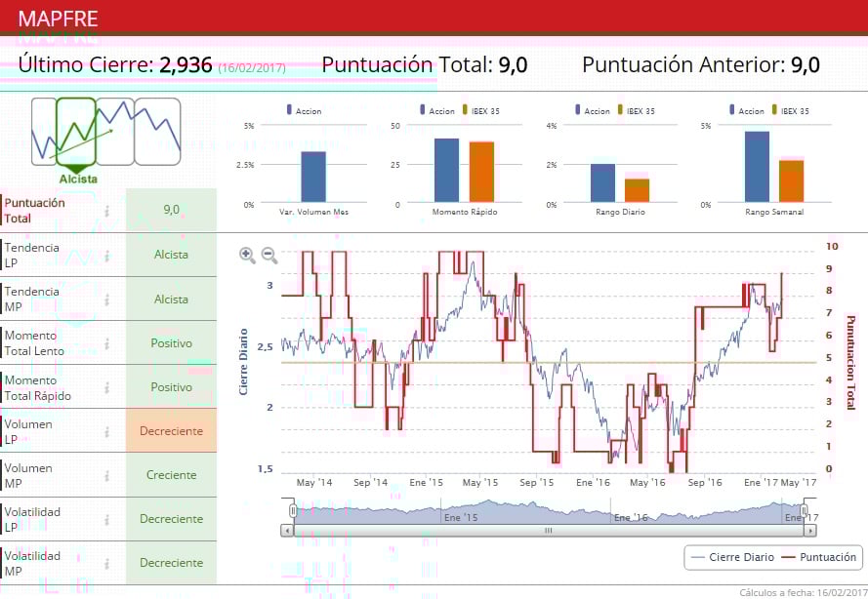Image resolution: width=868 pixels, height=599 pixels.
Task: Toggle Puntuación series in chart legend
Action: (x=819, y=557)
